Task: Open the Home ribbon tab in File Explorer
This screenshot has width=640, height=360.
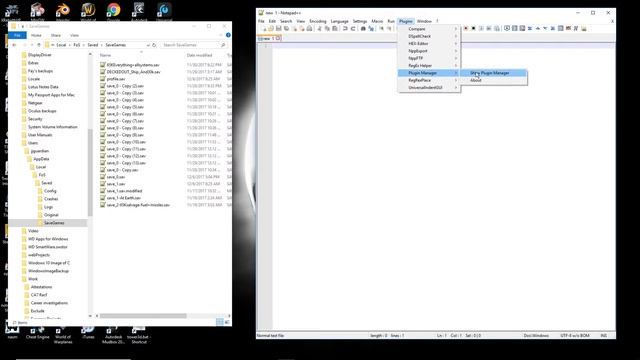Action: [36, 36]
